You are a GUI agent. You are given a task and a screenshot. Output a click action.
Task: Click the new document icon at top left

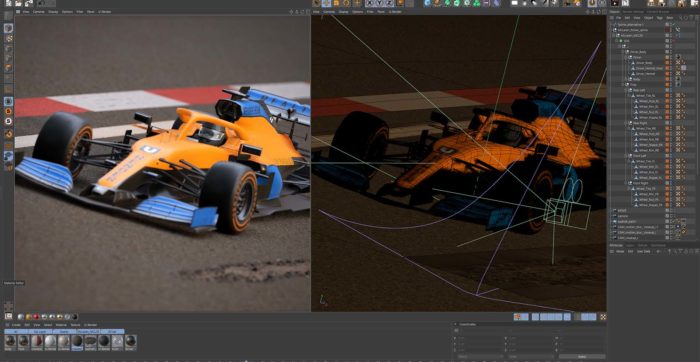tap(8, 4)
